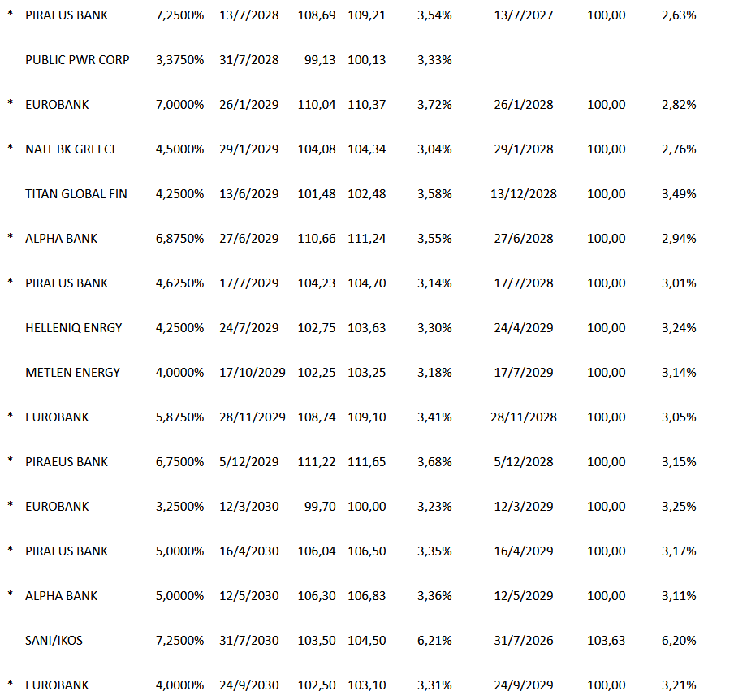The image size is (734, 700).
Task: Click the 7,0000% coupon value
Action: pyautogui.click(x=179, y=105)
